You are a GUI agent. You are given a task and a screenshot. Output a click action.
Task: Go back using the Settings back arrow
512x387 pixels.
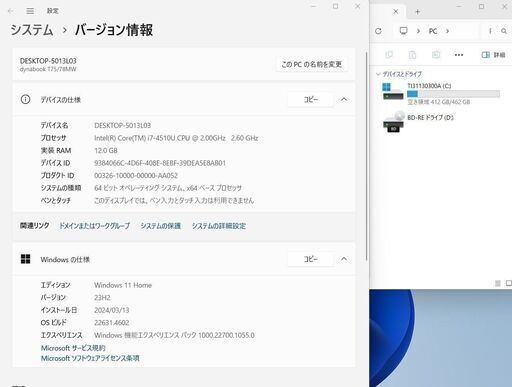coord(11,11)
